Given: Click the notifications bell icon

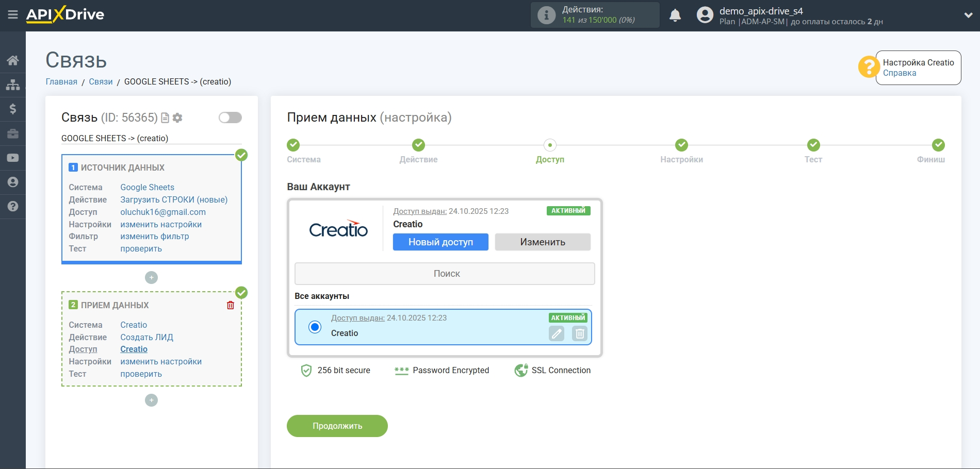Looking at the screenshot, I should pos(675,15).
